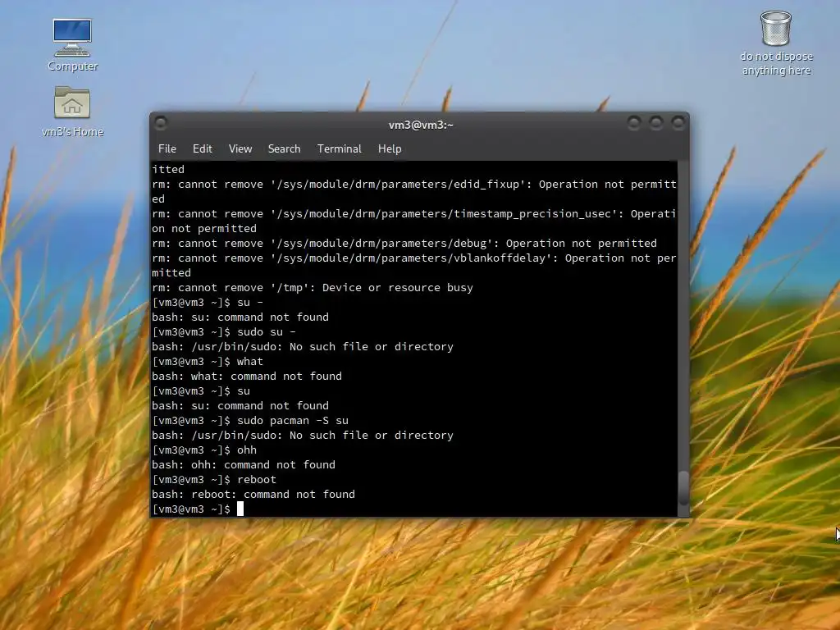Open the Edit menu in terminal

coord(203,149)
